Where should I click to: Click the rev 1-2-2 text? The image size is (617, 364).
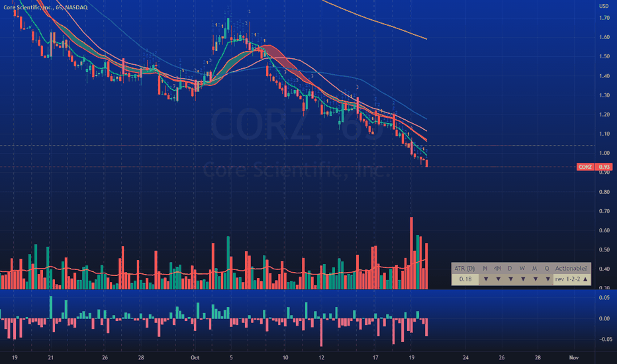pyautogui.click(x=568, y=279)
